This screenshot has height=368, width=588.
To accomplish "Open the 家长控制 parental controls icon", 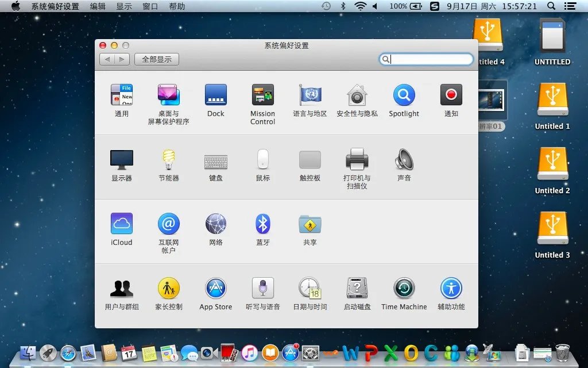I will (x=169, y=288).
